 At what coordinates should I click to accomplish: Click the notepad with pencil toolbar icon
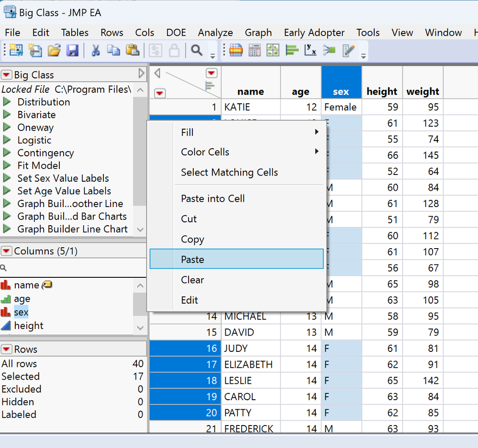(x=348, y=50)
